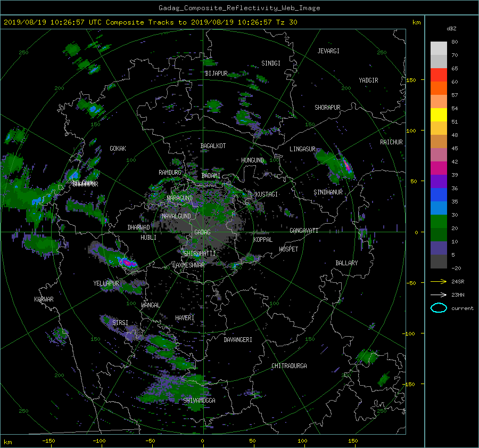Click the white 23MN arrow legend icon

(439, 295)
